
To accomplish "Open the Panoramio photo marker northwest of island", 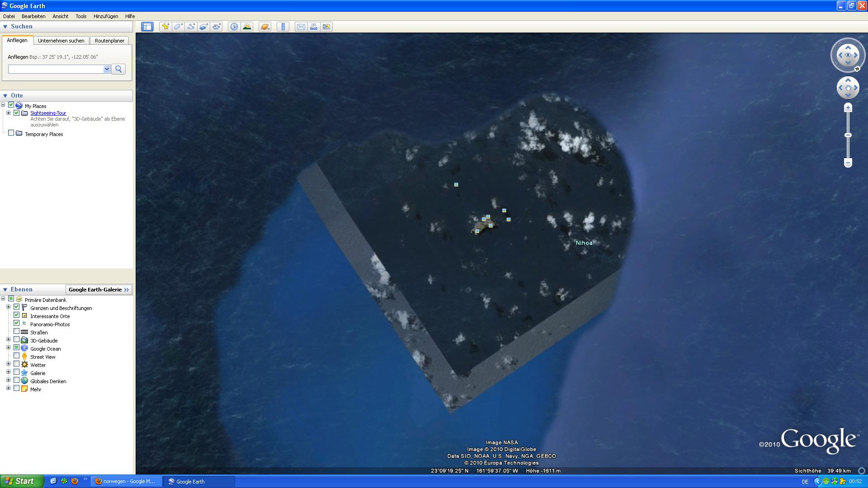I will click(x=456, y=184).
